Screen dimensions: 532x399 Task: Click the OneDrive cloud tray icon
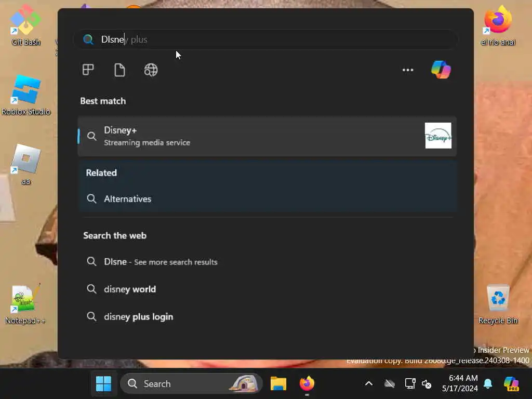pos(390,384)
